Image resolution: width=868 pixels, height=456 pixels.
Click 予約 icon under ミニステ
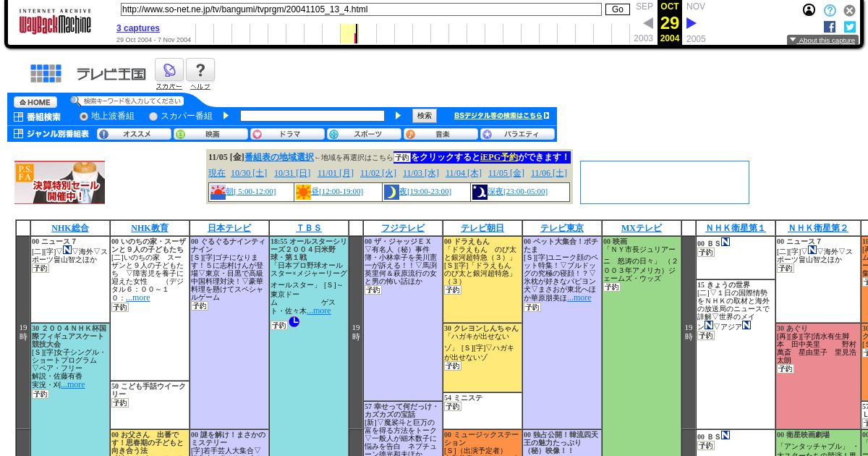(x=452, y=407)
